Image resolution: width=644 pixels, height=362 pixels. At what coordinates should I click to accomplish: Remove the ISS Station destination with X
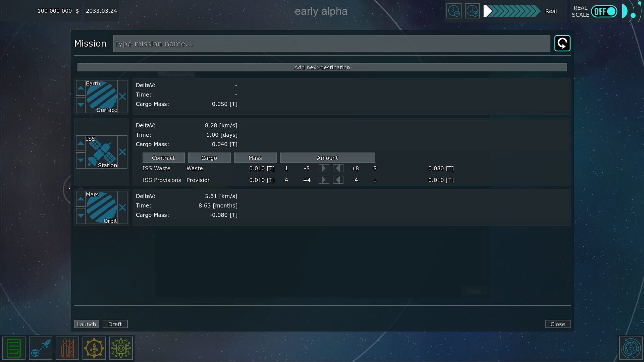pos(122,152)
